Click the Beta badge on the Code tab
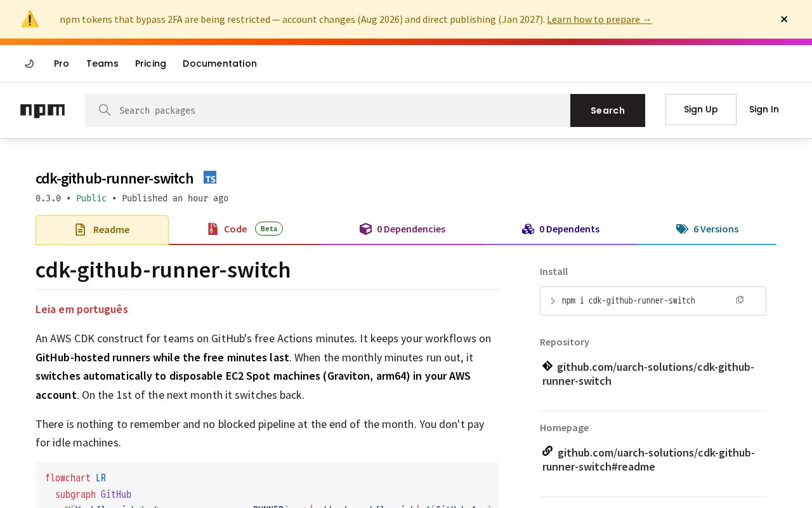 point(269,229)
